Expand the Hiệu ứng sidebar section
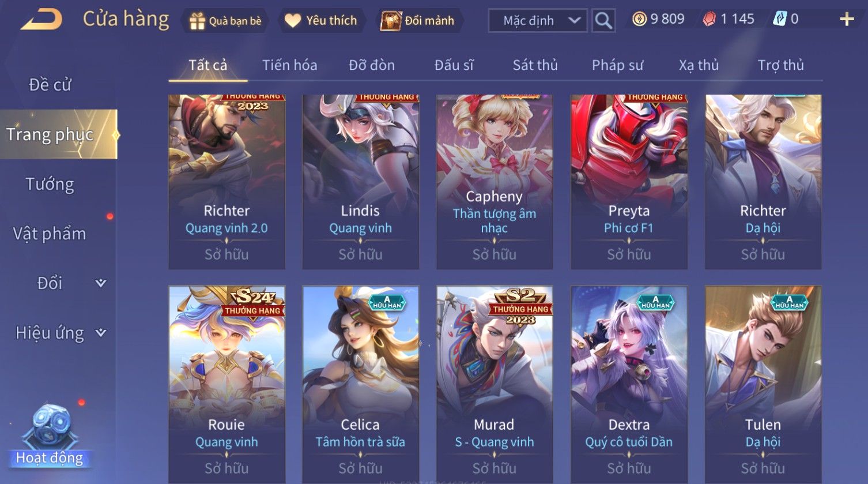This screenshot has height=484, width=868. click(101, 332)
